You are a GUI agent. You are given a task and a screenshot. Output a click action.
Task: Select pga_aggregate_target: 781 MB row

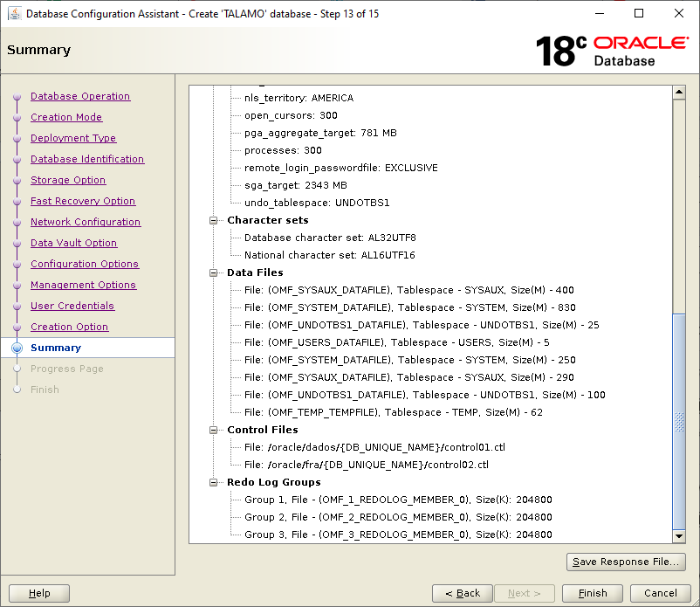coord(320,133)
